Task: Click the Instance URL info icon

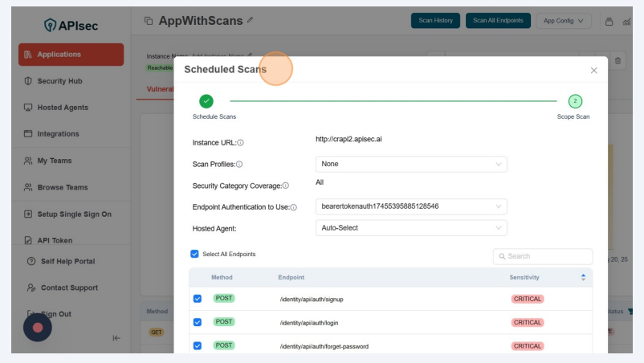Action: pos(240,143)
